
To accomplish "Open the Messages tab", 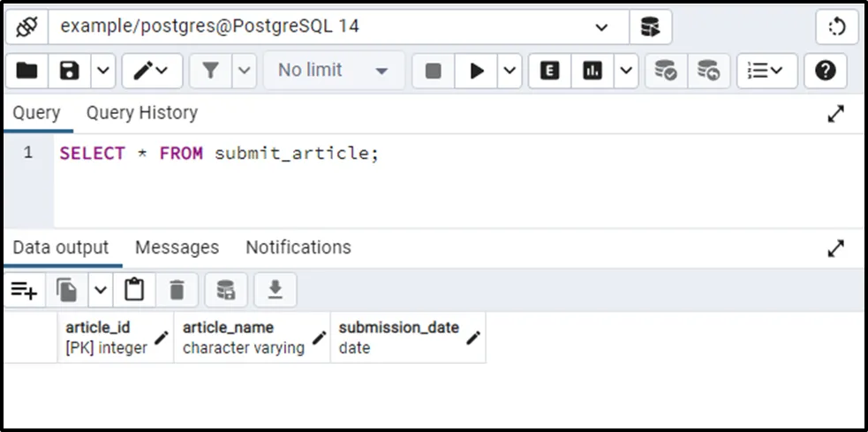I will [x=177, y=247].
